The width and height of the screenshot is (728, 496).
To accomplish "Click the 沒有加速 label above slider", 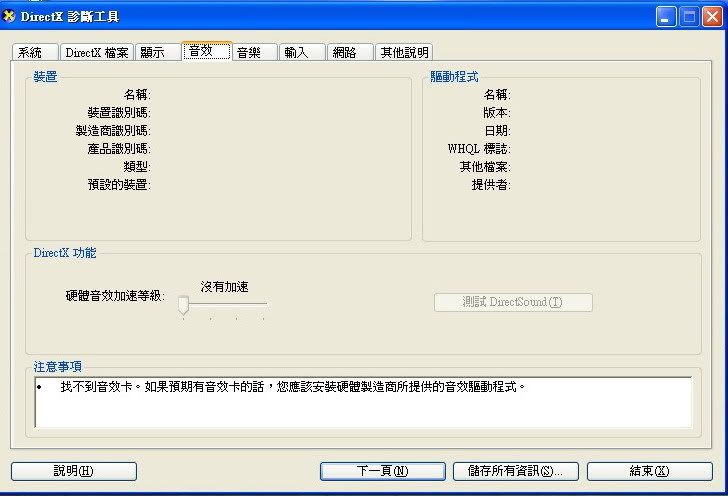I will [224, 287].
